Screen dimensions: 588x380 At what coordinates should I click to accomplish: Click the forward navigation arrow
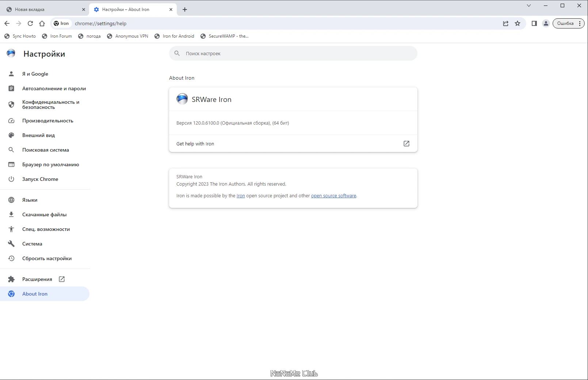click(x=19, y=23)
